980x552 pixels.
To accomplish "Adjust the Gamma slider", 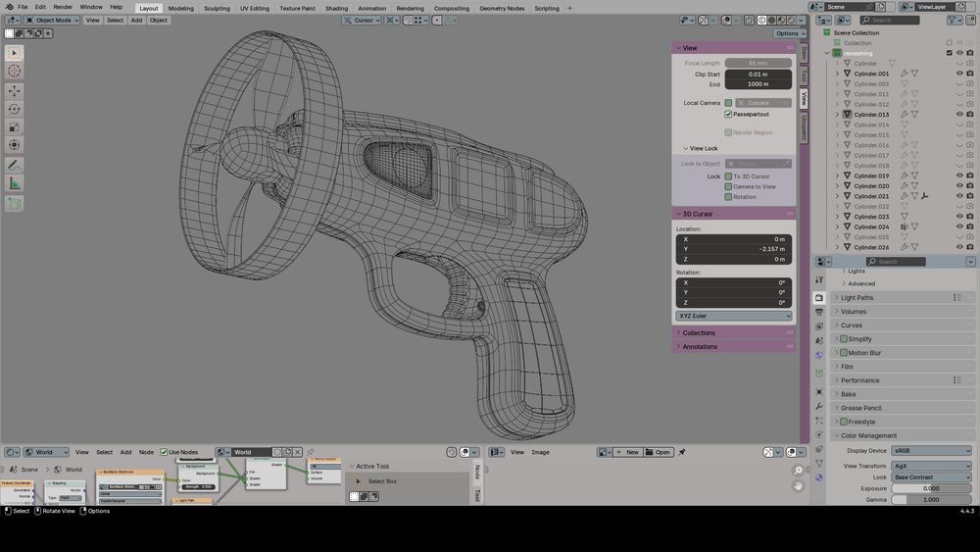I will pos(931,499).
